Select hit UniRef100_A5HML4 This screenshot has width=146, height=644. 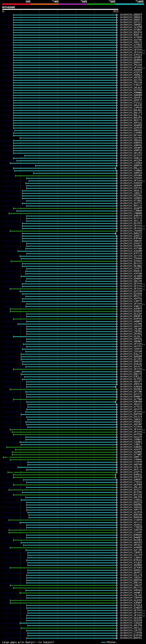[131, 75]
